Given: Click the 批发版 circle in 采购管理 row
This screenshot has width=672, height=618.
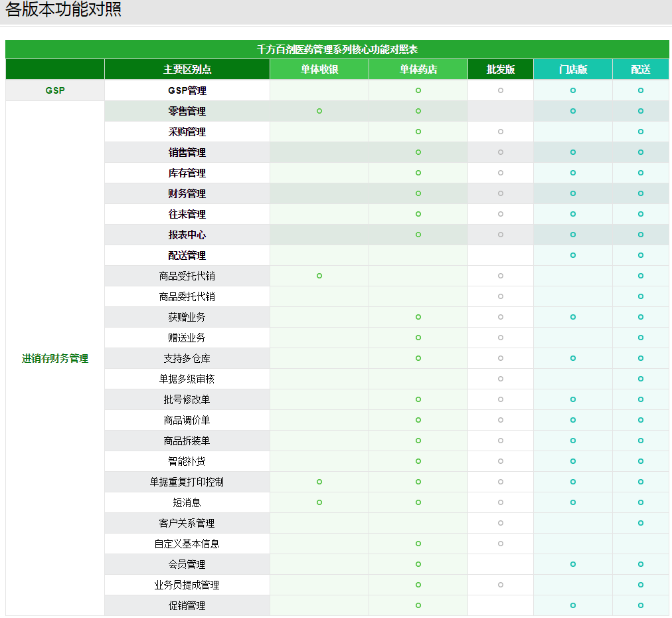Looking at the screenshot, I should [x=501, y=132].
